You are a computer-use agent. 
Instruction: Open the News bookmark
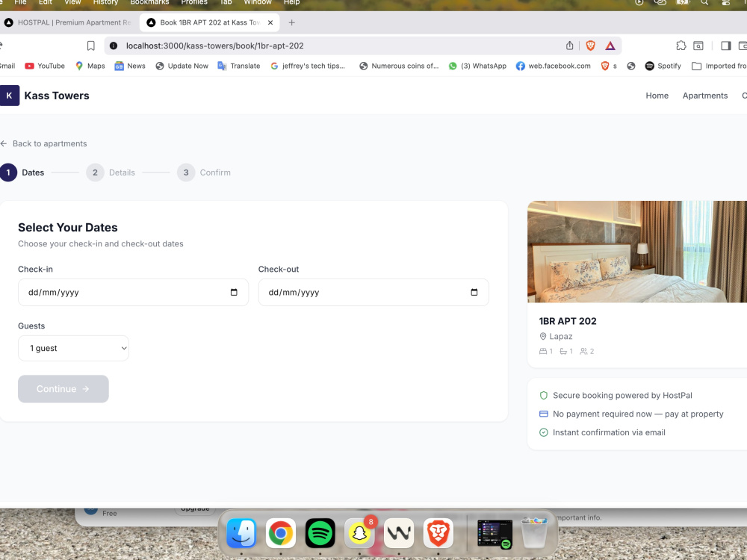(129, 66)
